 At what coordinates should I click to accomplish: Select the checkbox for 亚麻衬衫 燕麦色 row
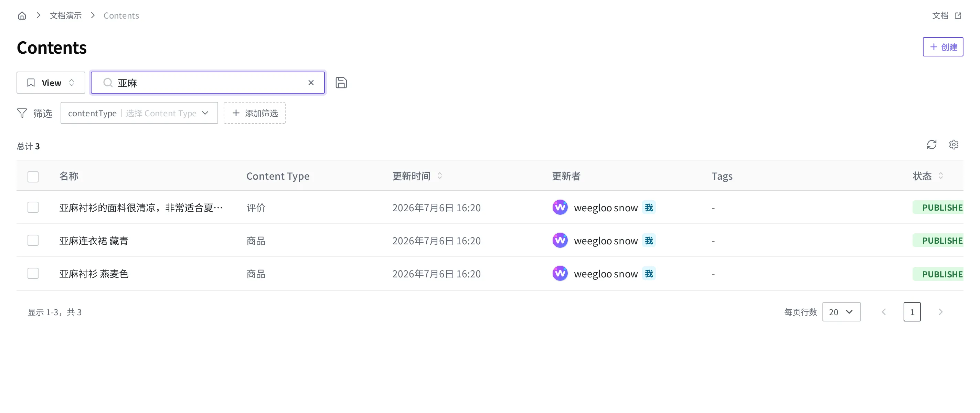tap(33, 273)
